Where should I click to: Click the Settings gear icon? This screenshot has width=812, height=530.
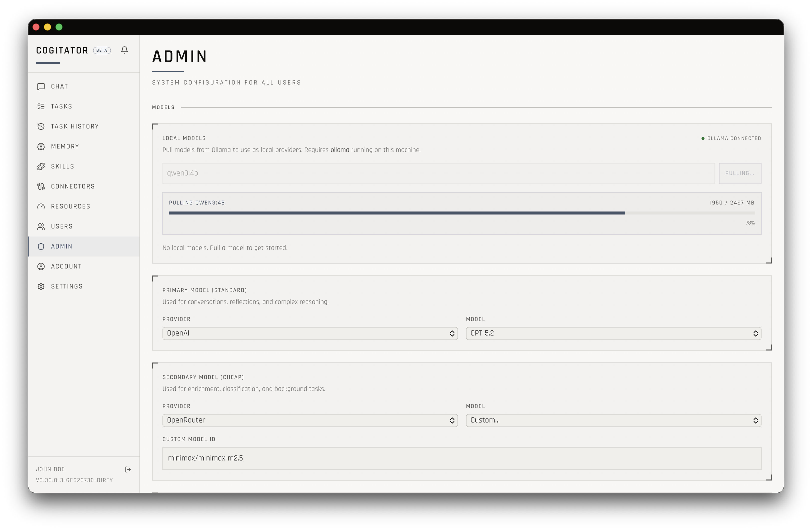pyautogui.click(x=41, y=286)
